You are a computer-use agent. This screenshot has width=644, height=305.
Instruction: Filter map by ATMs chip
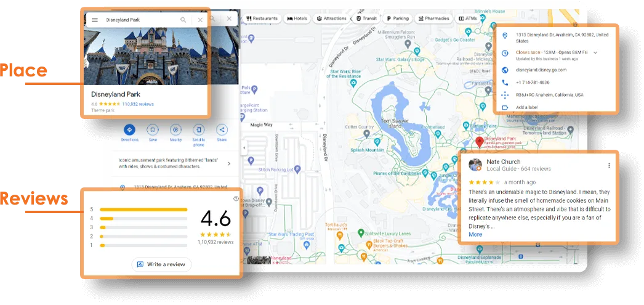(467, 18)
